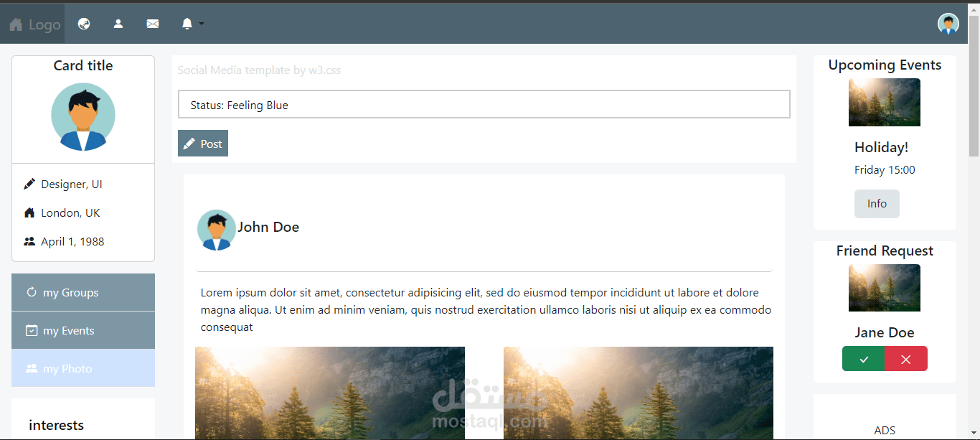Click the avatar in the navbar corner
Image resolution: width=980 pixels, height=440 pixels.
pyautogui.click(x=948, y=24)
